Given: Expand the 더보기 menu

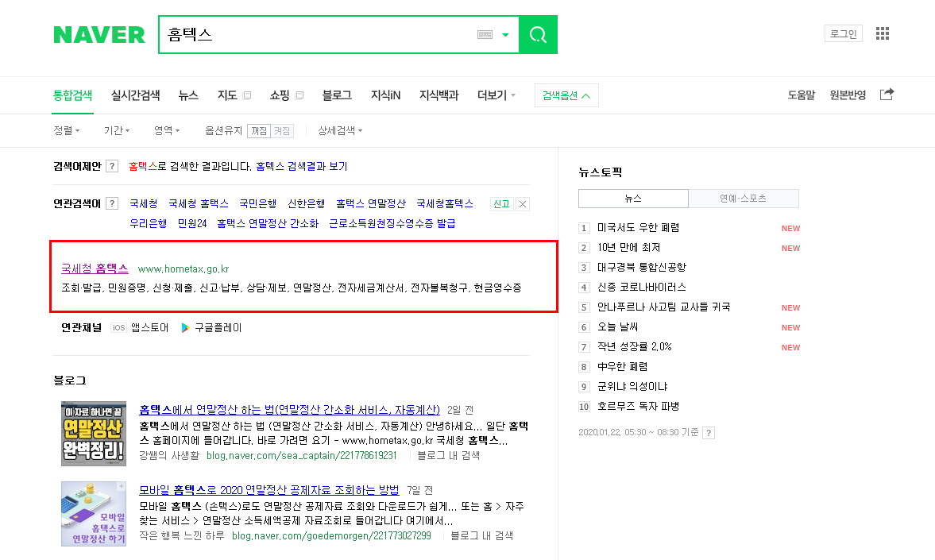Looking at the screenshot, I should (x=496, y=95).
